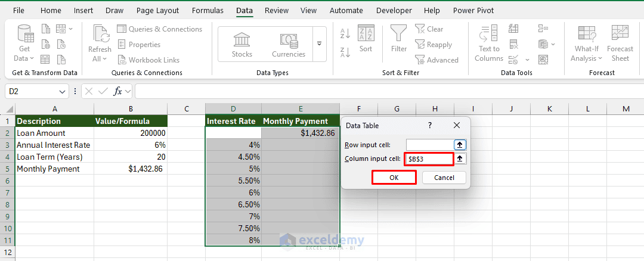Open Queries & Connections pane

pos(160,29)
